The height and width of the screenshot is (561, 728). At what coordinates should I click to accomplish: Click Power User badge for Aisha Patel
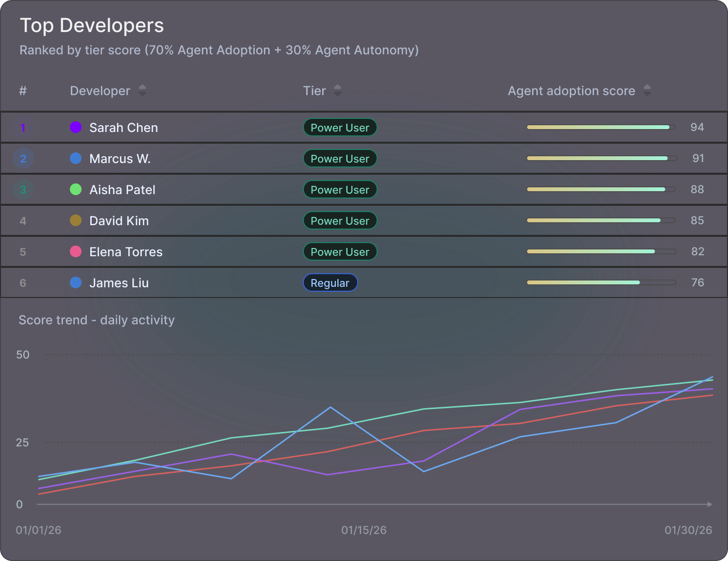click(340, 190)
